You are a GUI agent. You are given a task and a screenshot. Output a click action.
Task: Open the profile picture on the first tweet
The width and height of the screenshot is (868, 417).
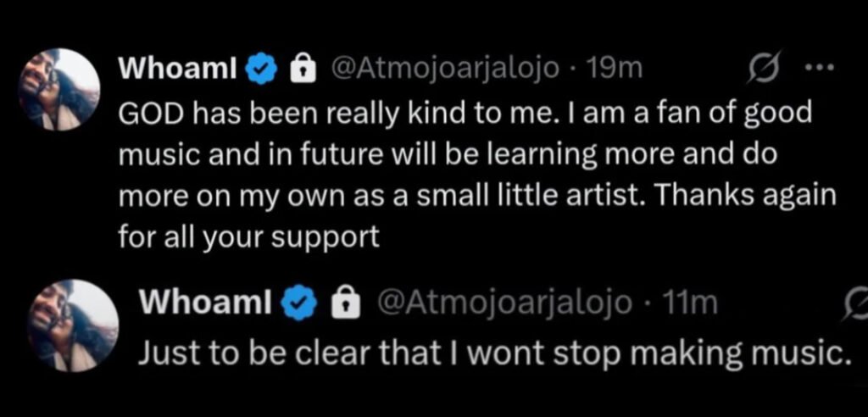click(59, 91)
